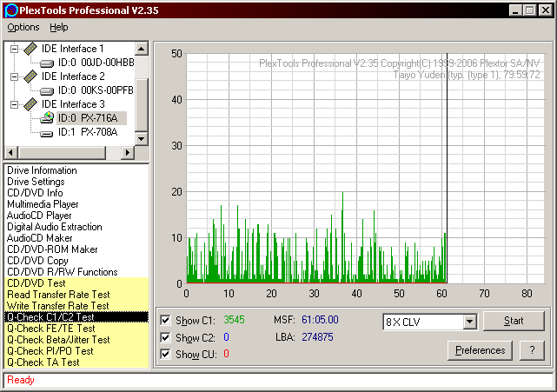This screenshot has height=392, width=557.
Task: Collapse the IDE Interface 2 tree node
Action: 14,76
